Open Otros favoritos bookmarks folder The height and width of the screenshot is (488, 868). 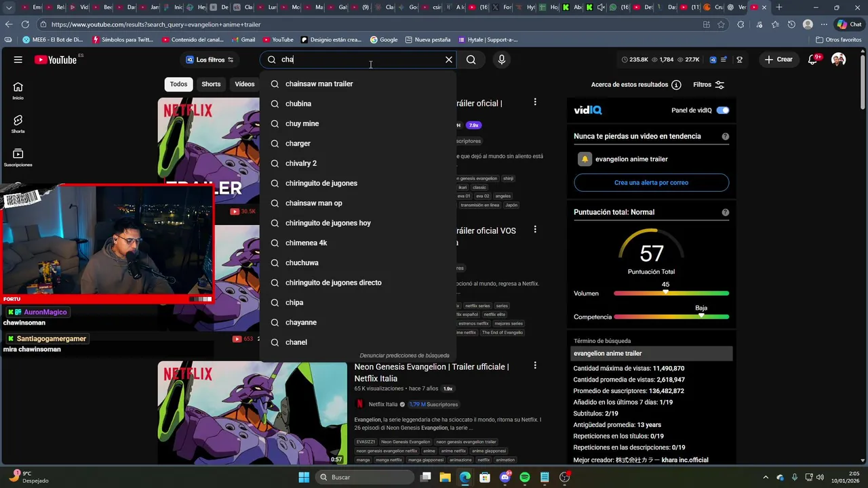pos(839,40)
